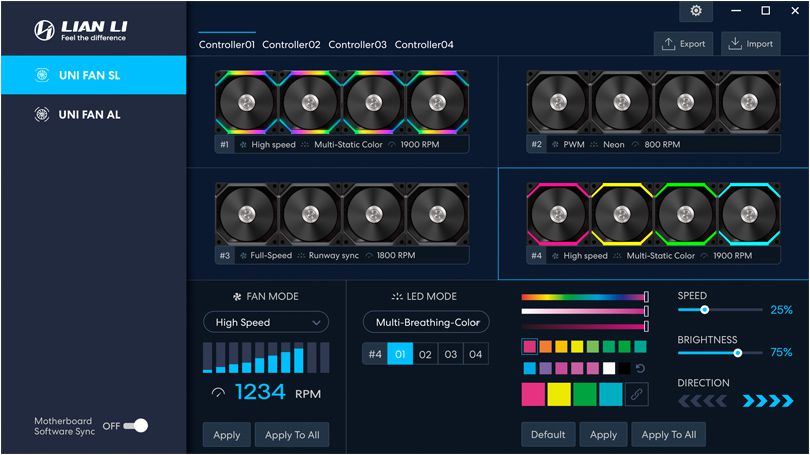Click the 1234 RPM value
810x455 pixels.
[260, 392]
